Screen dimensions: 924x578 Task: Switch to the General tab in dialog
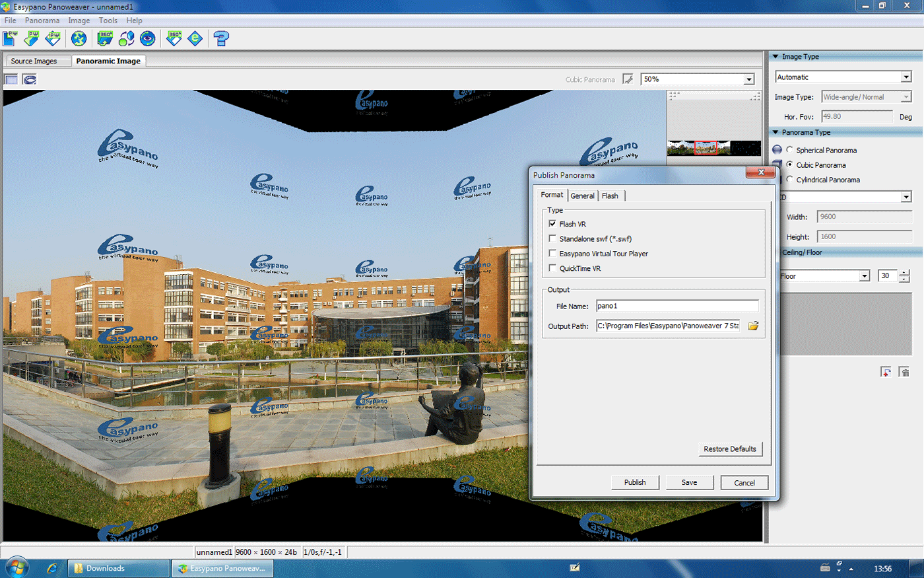pos(583,196)
